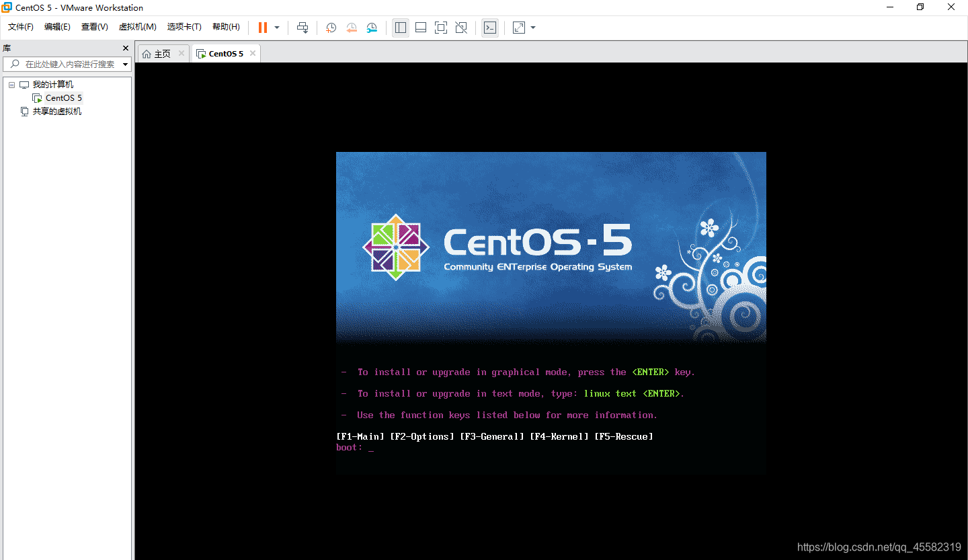Collapse the 我的计算机 tree node
This screenshot has height=560, width=968.
[11, 85]
